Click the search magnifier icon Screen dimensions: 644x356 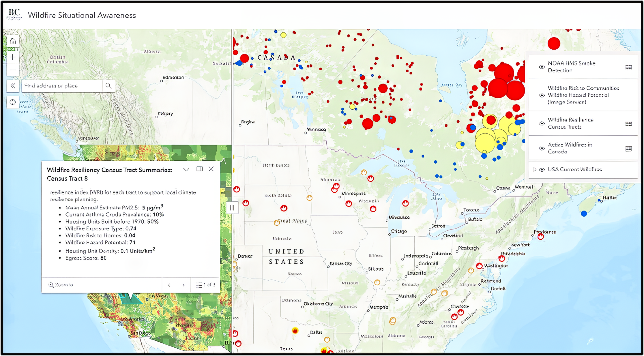click(108, 86)
